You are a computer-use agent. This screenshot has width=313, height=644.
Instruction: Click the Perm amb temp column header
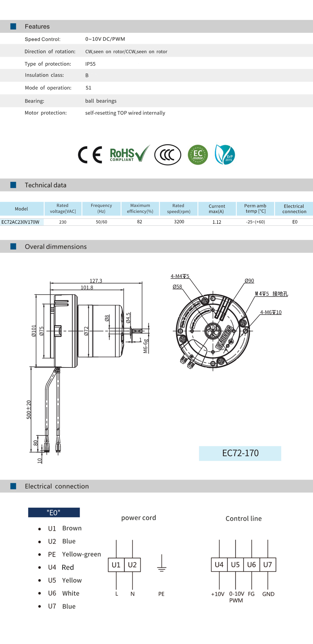pyautogui.click(x=255, y=209)
